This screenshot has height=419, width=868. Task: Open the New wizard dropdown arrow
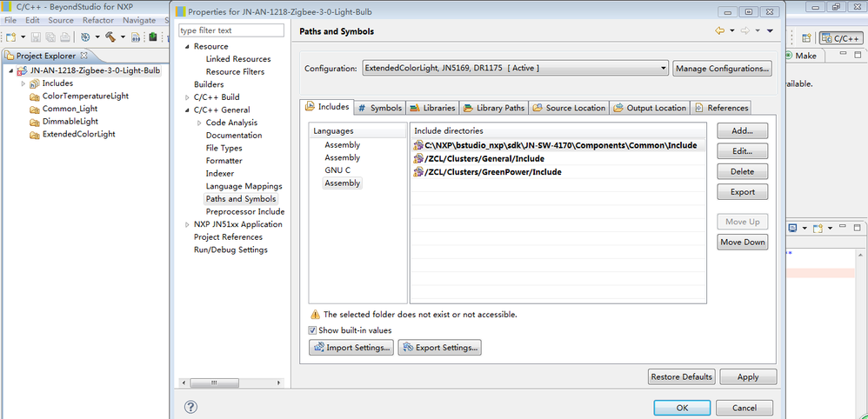[x=23, y=37]
